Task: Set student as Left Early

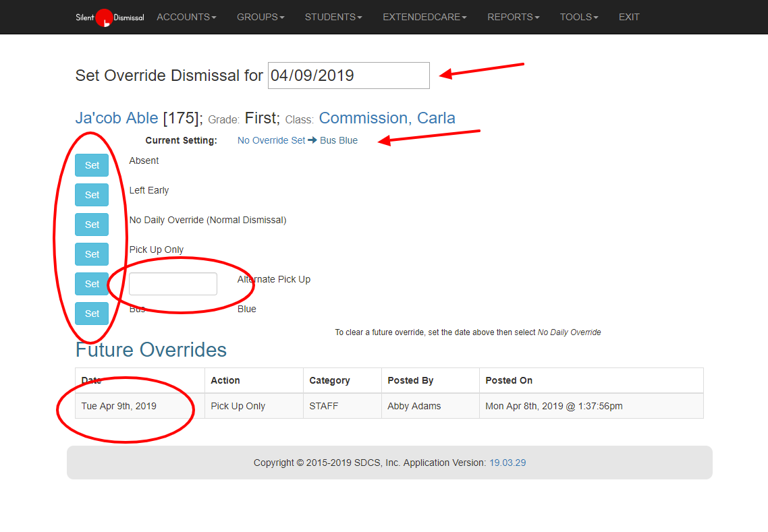Action: click(x=92, y=195)
